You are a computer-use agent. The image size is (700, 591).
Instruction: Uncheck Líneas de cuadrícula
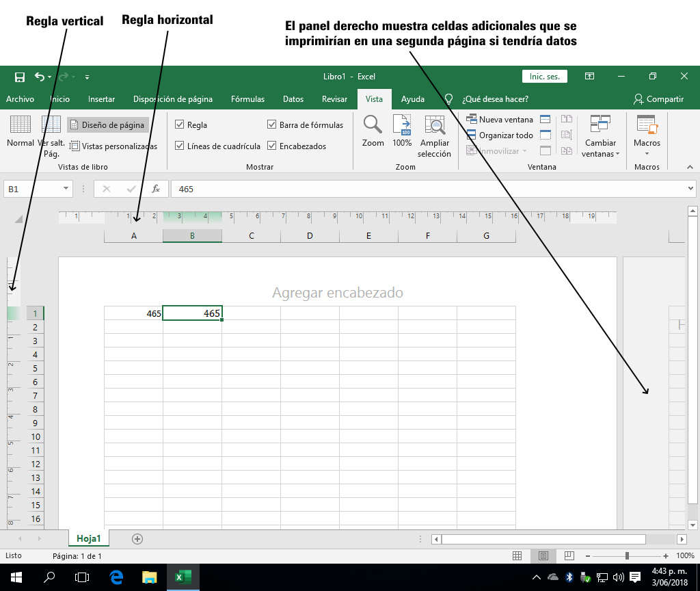click(x=179, y=146)
